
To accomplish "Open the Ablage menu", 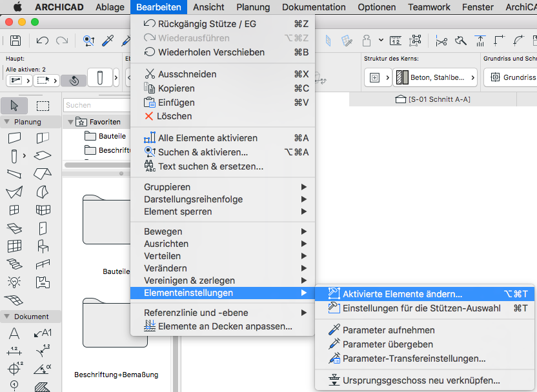I will (x=110, y=7).
